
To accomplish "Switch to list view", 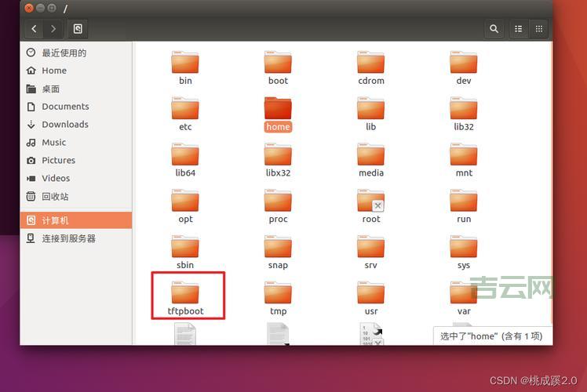I will (519, 29).
